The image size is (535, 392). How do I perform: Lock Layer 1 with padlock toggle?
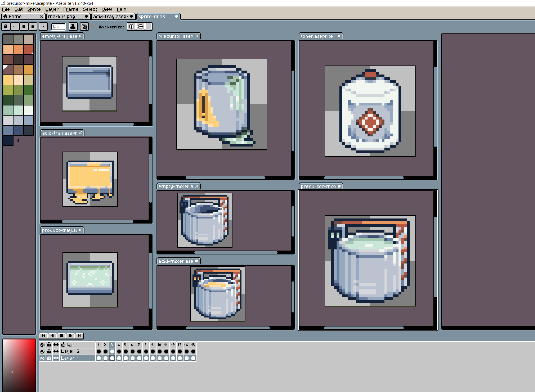(49, 358)
